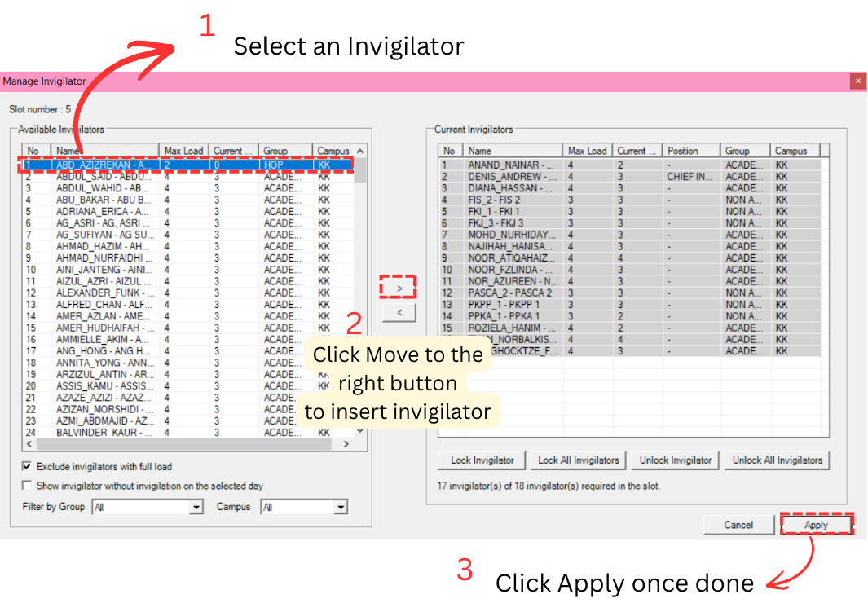868x603 pixels.
Task: Select AHMAD_NURFAIDHI row in Available list
Action: [187, 257]
